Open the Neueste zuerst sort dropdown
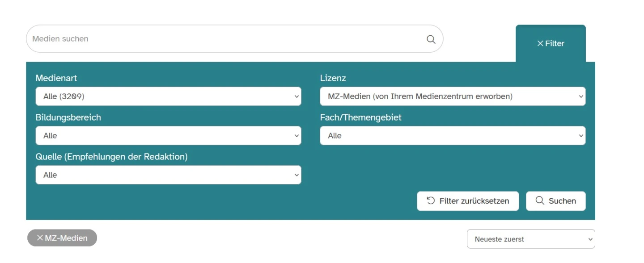 click(x=530, y=239)
